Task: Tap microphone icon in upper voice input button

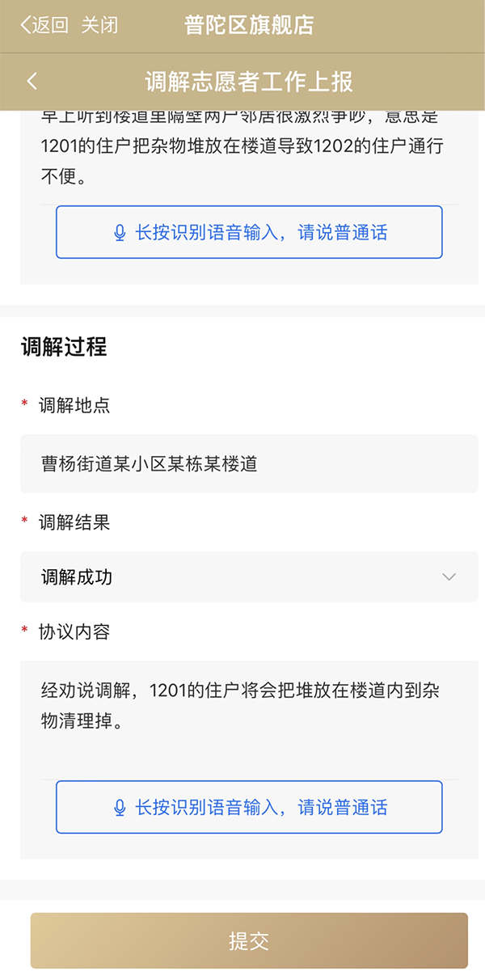Action: coord(120,233)
